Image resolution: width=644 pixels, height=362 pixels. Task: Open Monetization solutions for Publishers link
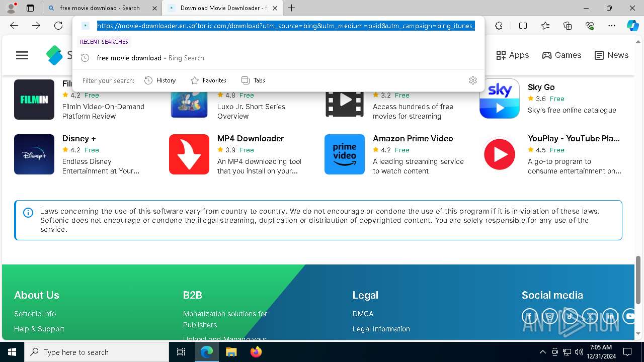tap(225, 319)
